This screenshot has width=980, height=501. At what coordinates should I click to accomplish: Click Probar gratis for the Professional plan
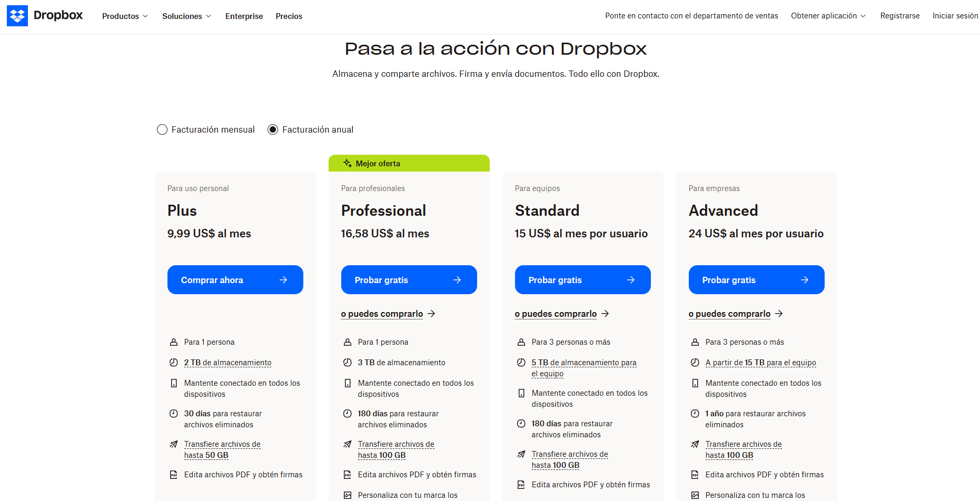pyautogui.click(x=409, y=279)
